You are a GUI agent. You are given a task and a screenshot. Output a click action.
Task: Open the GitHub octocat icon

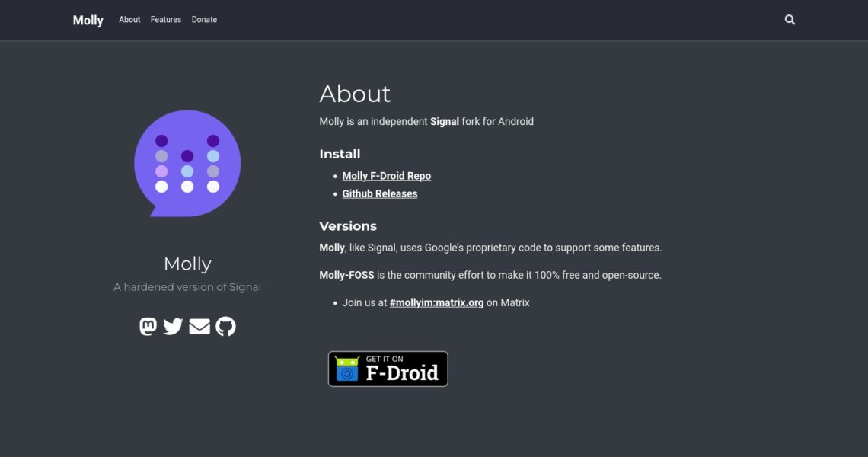(x=225, y=327)
